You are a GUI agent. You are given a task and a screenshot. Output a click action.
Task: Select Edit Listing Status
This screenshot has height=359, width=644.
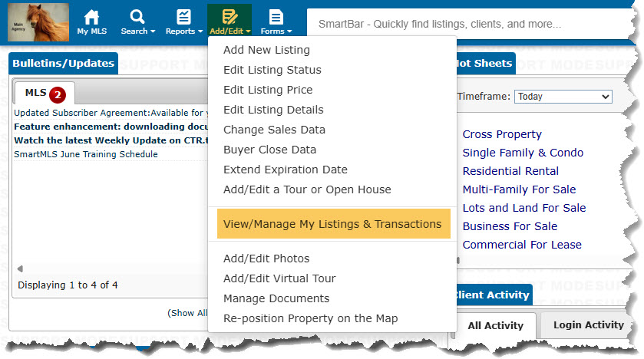coord(272,70)
